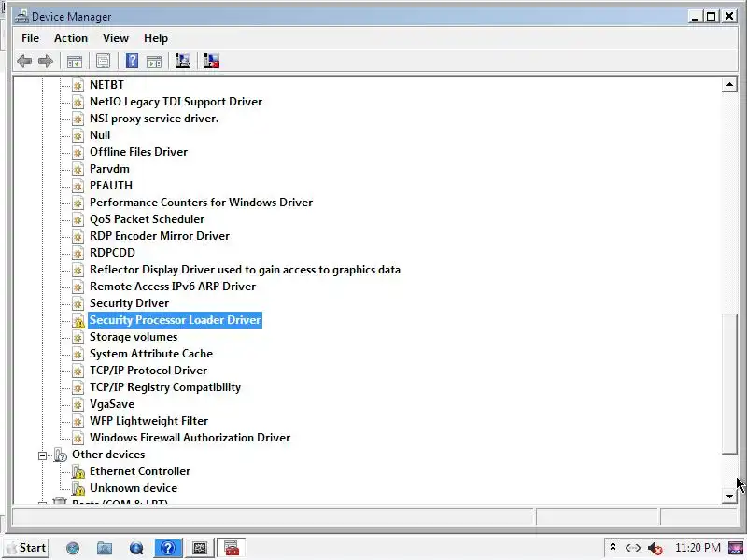
Task: Select WFP Lightweight Filter
Action: pyautogui.click(x=148, y=421)
